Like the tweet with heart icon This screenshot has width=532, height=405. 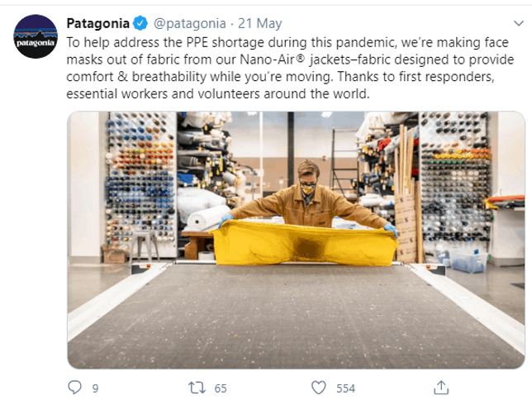[x=318, y=388]
